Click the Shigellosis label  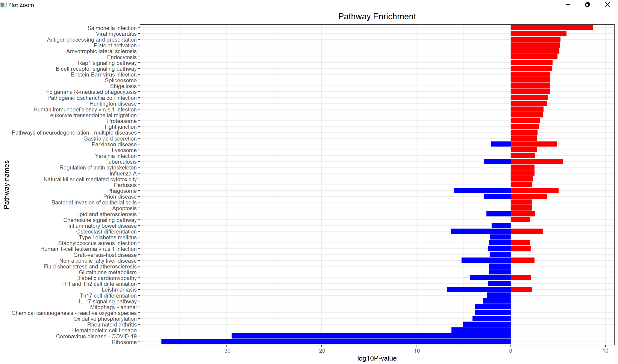[123, 86]
